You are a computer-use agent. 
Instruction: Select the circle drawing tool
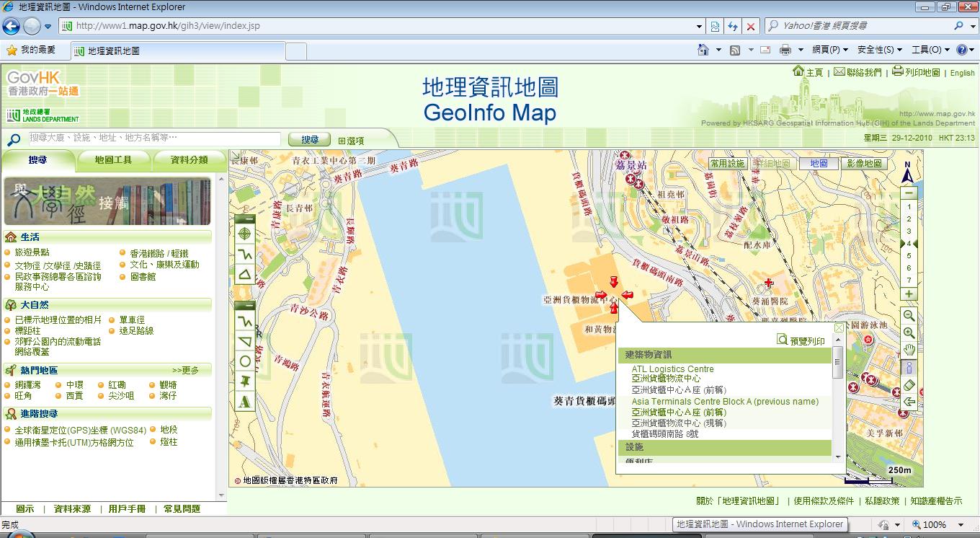click(x=245, y=361)
